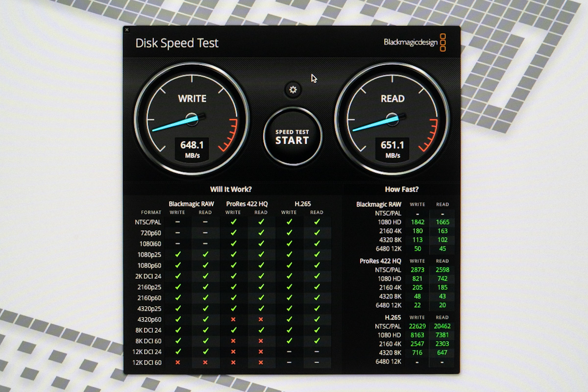
Task: Click the Blackmagicdesign logo
Action: (415, 43)
